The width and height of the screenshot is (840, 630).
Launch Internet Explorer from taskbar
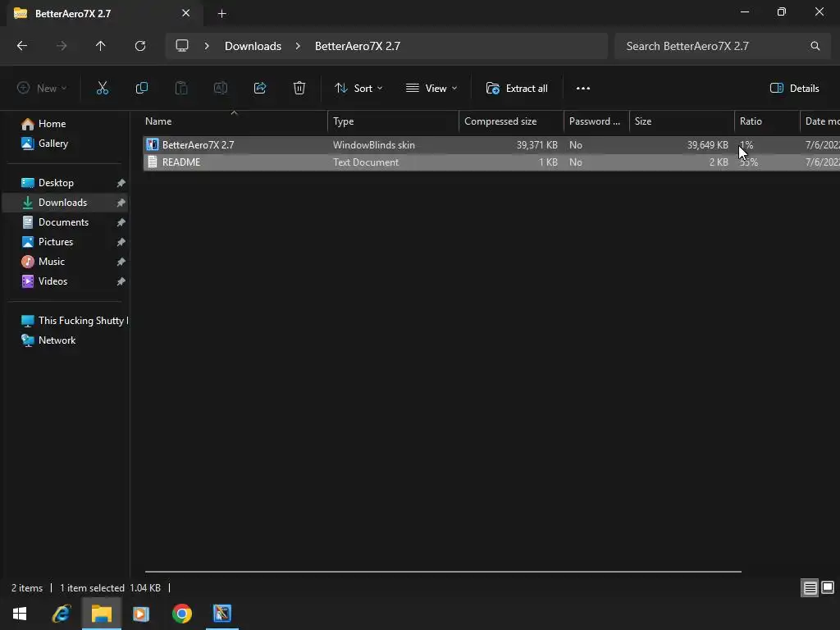click(61, 614)
